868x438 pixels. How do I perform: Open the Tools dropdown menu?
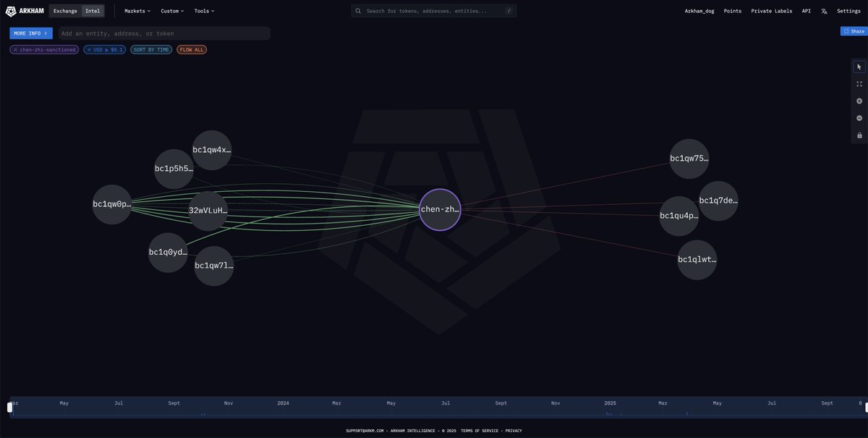204,11
